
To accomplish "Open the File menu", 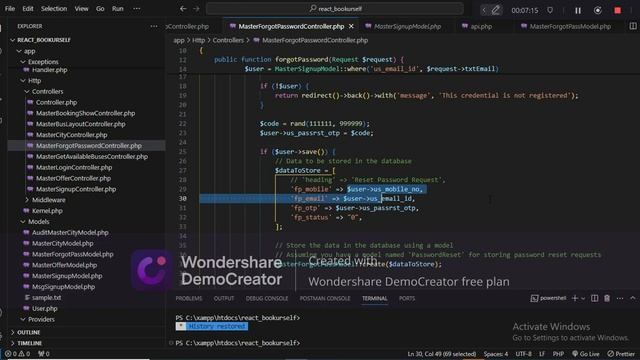I will coord(10,9).
